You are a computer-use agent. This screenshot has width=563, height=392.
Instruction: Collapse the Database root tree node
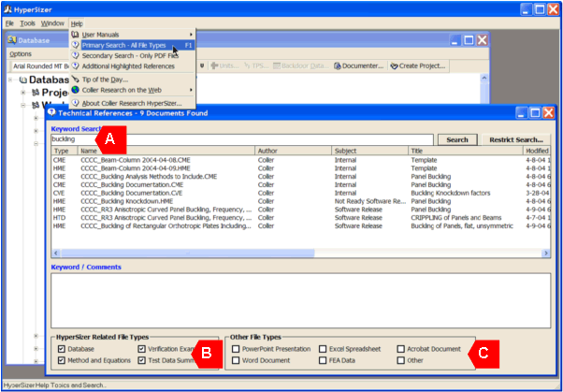tap(11, 80)
